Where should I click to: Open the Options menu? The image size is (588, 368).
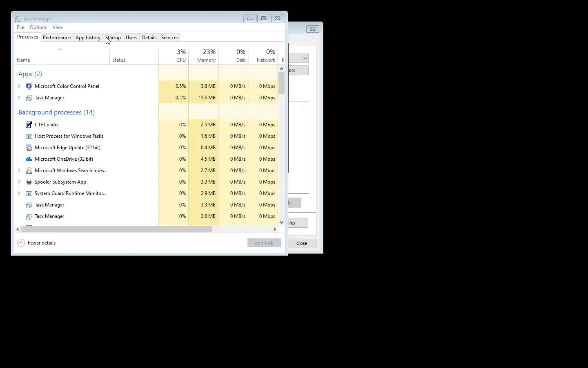(x=38, y=27)
